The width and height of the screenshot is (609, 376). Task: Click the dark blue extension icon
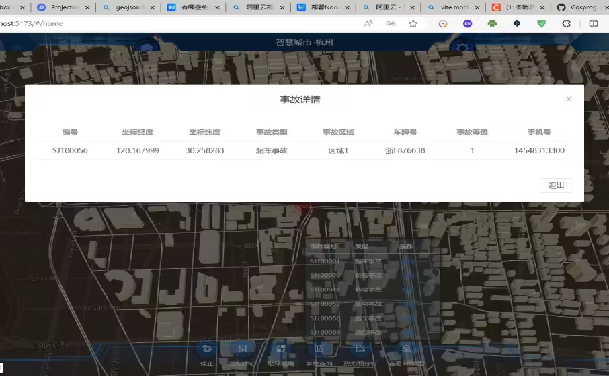point(517,24)
